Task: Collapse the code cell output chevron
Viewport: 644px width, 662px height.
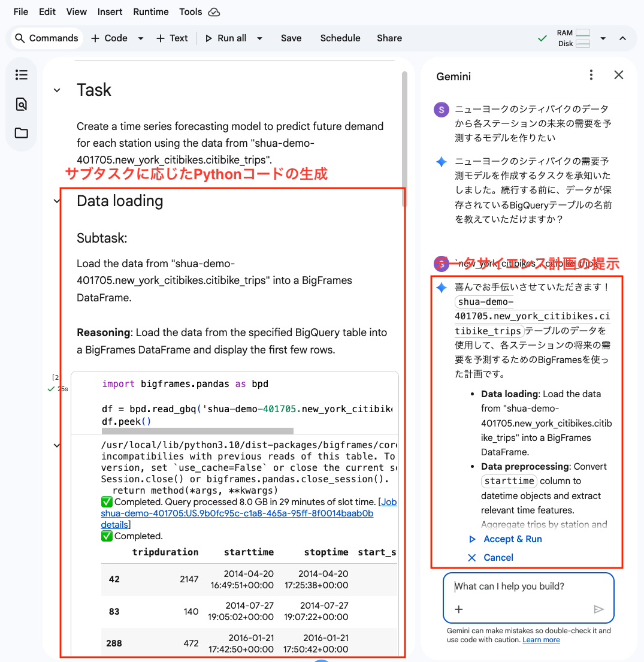Action: pos(57,445)
